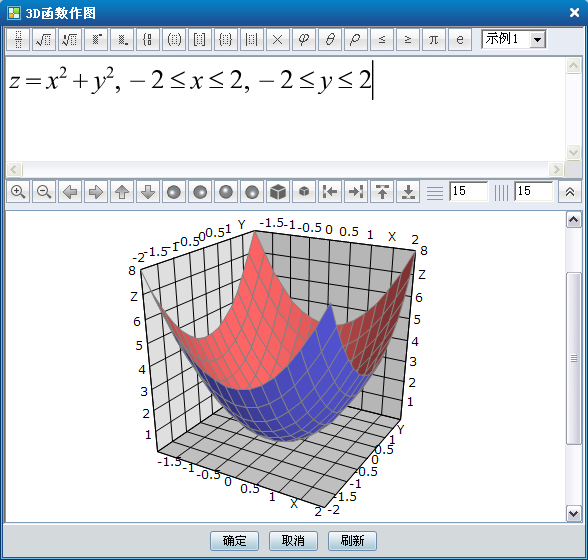Focus the horizontal grid lines count field
Image resolution: width=588 pixels, height=560 pixels.
click(x=468, y=191)
